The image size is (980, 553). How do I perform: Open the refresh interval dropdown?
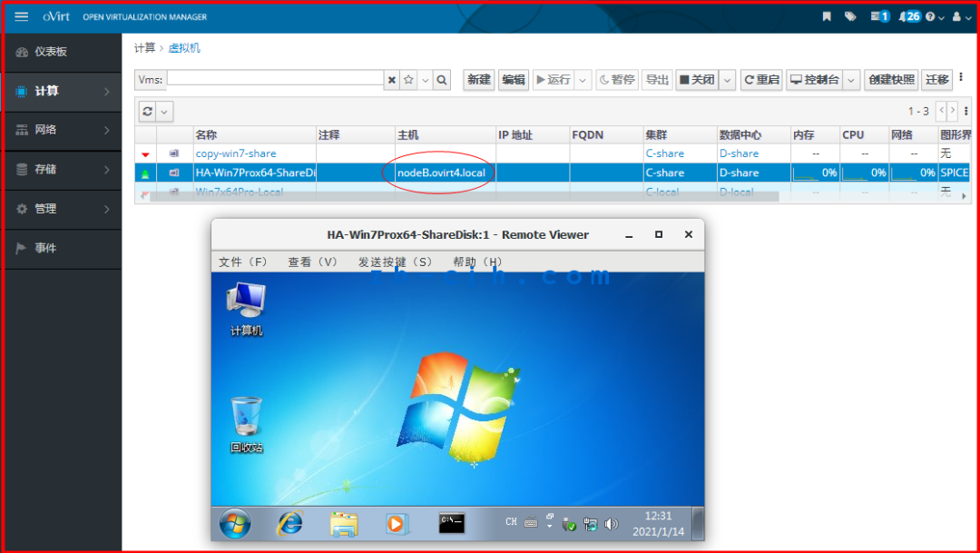[x=164, y=112]
